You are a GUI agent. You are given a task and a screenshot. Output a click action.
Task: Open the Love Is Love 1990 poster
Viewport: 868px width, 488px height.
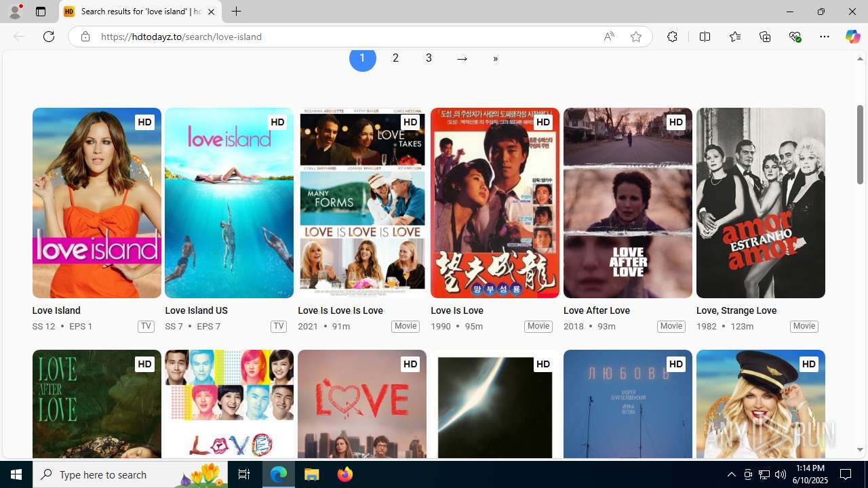495,203
